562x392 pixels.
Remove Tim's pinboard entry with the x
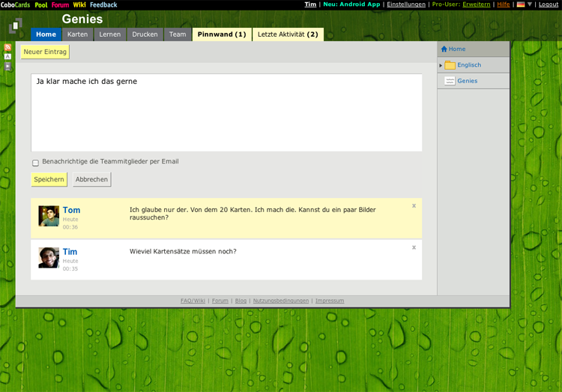pos(414,247)
